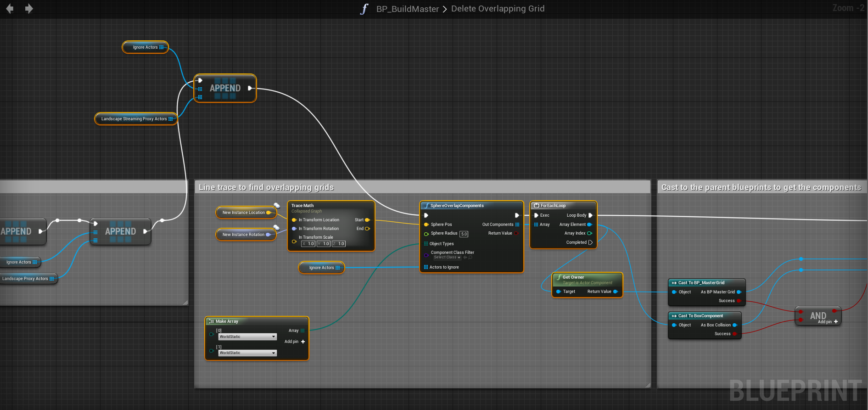
Task: Click the back navigation arrow
Action: 9,9
